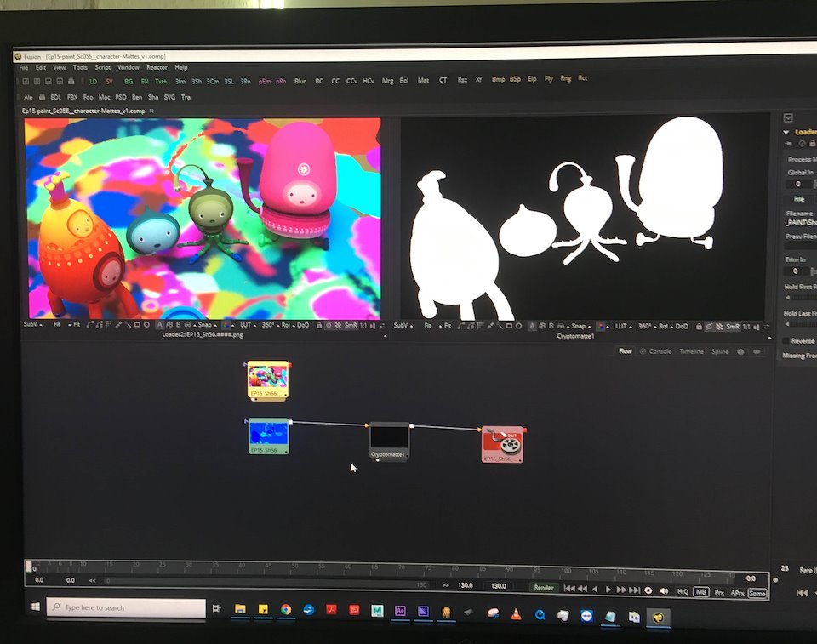Click Play reverse in transport controls
This screenshot has width=817, height=644.
click(595, 590)
